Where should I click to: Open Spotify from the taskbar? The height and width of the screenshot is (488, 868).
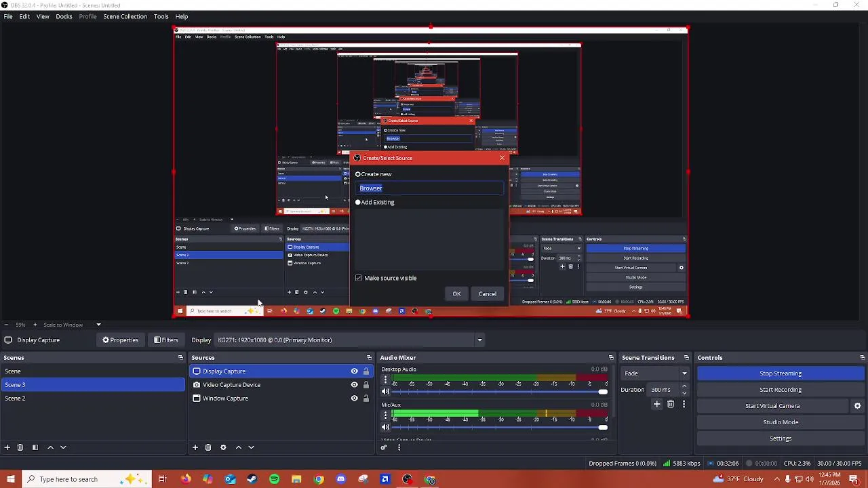[274, 479]
